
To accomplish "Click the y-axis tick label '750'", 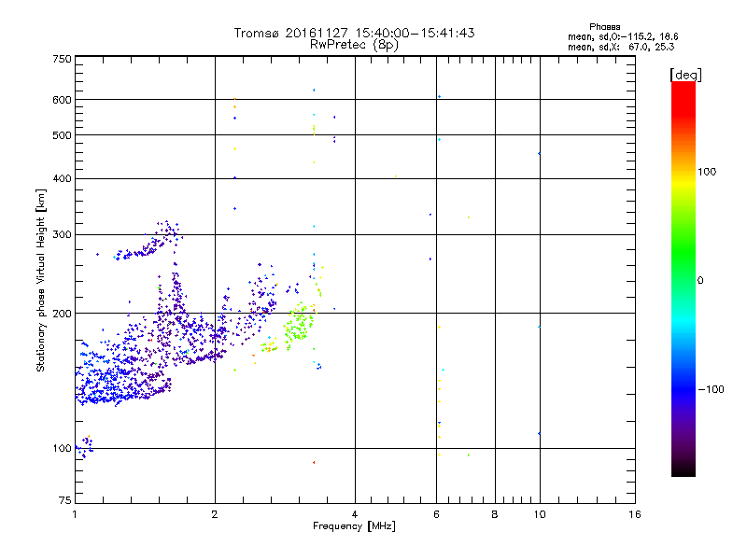I will [x=62, y=59].
